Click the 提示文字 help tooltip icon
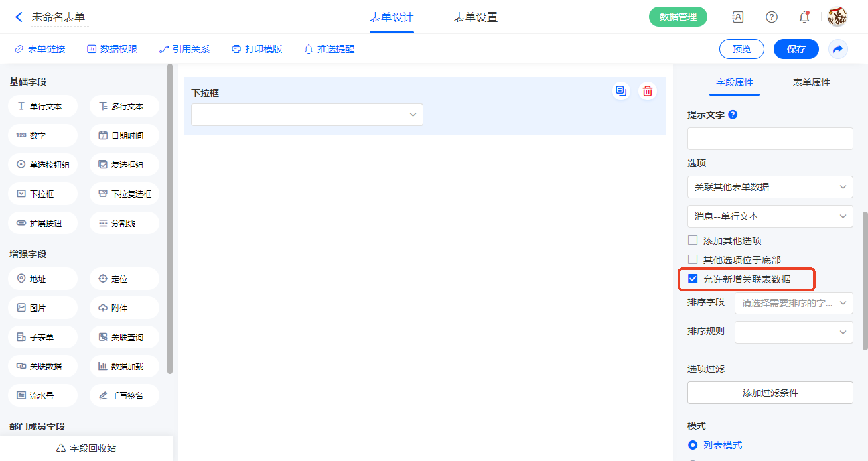 [733, 115]
